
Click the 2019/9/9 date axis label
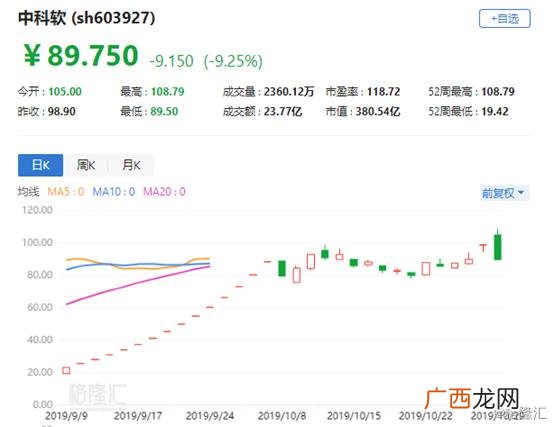click(66, 416)
